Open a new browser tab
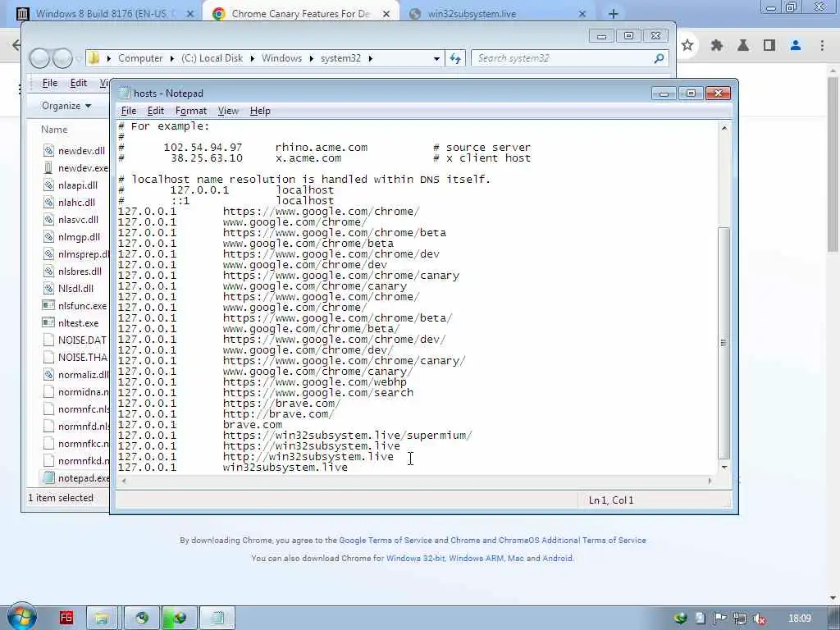This screenshot has height=630, width=840. coord(614,14)
